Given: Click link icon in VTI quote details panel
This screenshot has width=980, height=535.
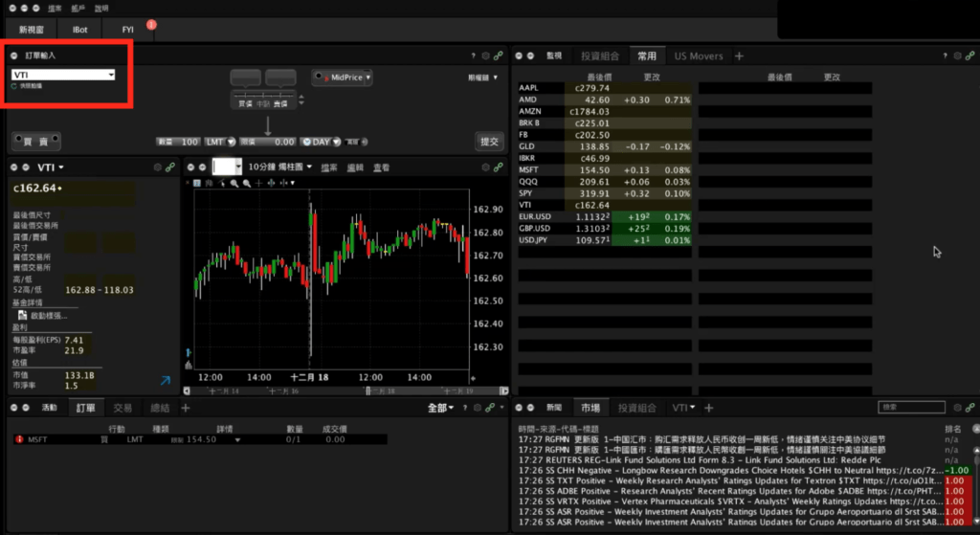Looking at the screenshot, I should pyautogui.click(x=170, y=167).
